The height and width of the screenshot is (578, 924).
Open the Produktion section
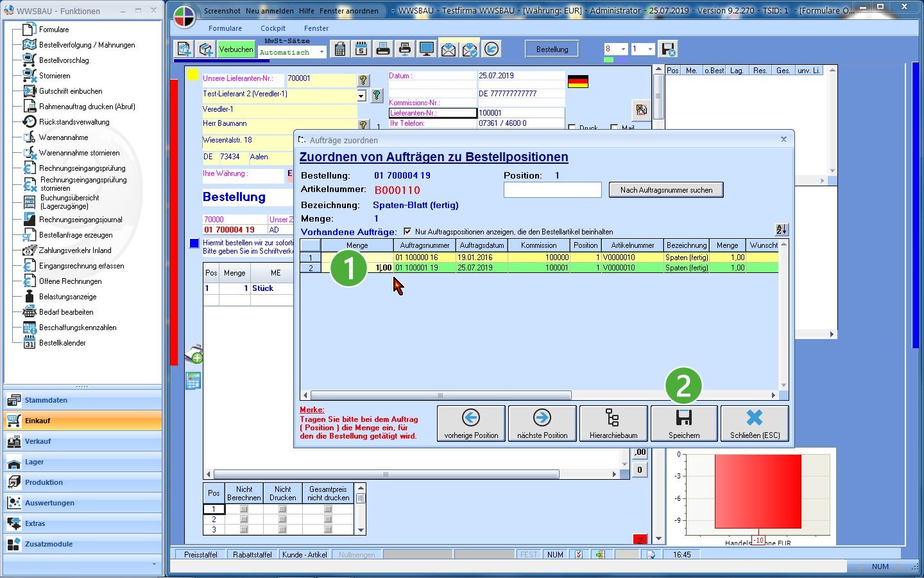[x=83, y=482]
